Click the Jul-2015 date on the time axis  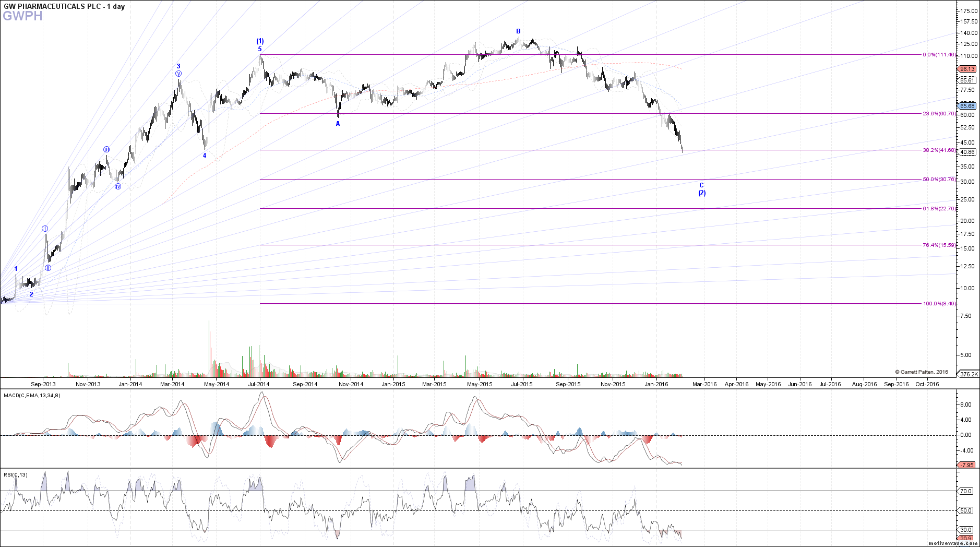point(522,384)
